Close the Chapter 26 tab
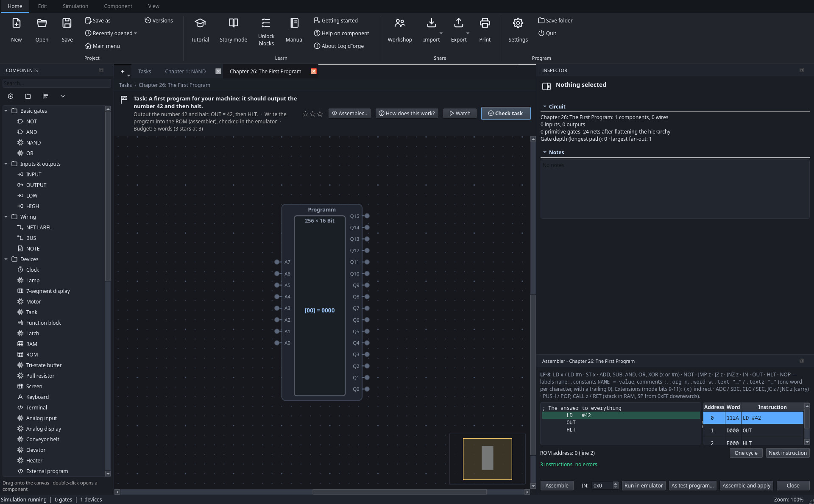Image resolution: width=814 pixels, height=504 pixels. [314, 71]
